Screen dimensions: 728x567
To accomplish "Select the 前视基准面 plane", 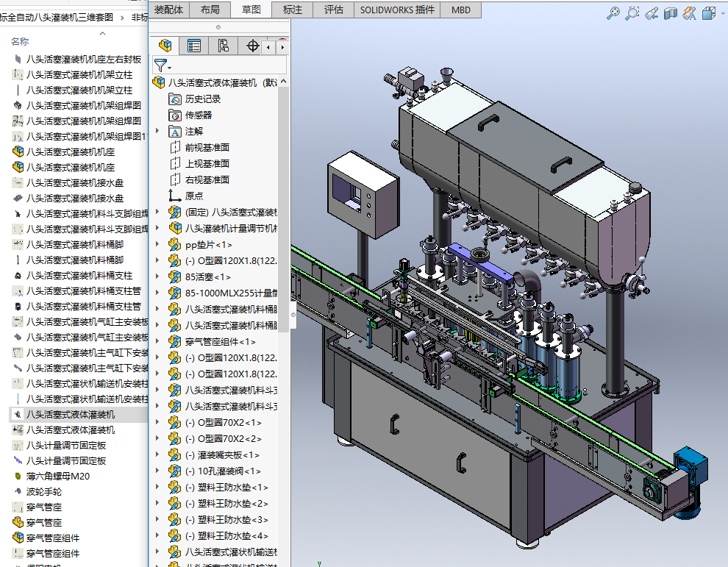I will point(207,147).
